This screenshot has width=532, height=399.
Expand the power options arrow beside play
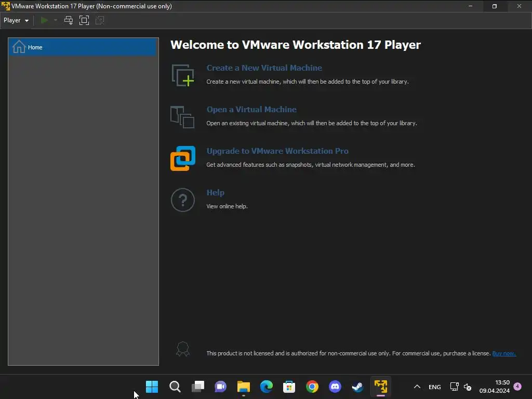point(55,20)
